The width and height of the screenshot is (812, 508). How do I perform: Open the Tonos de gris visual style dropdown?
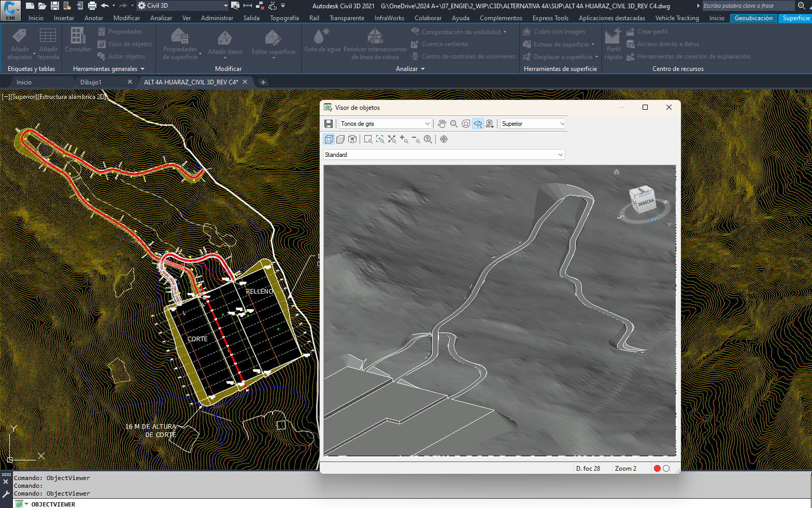385,124
